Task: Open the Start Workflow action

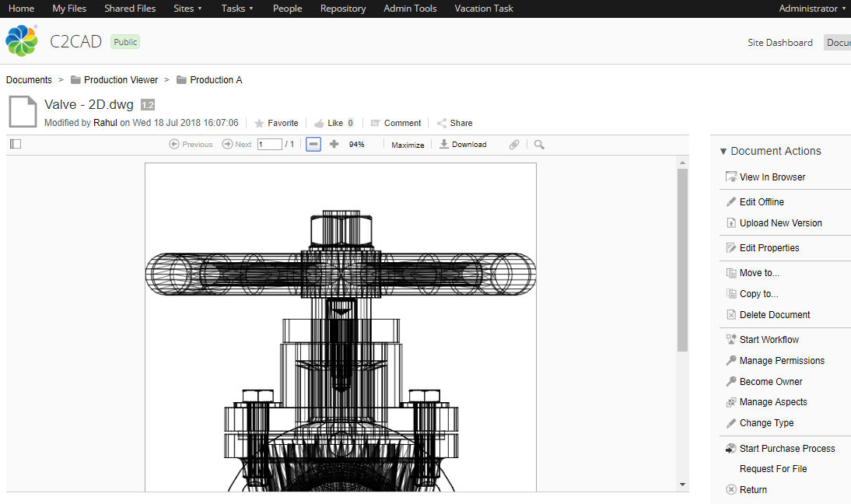Action: 769,339
